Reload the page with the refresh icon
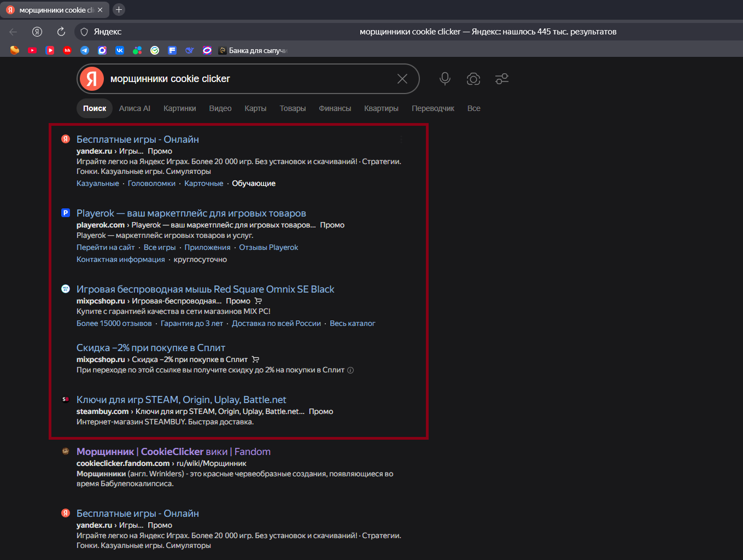 61,32
